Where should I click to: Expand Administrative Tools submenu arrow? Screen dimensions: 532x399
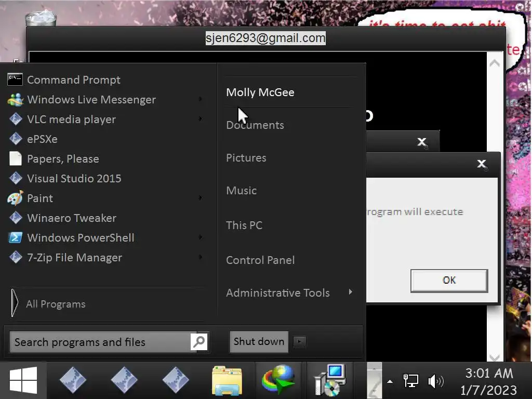pos(351,292)
